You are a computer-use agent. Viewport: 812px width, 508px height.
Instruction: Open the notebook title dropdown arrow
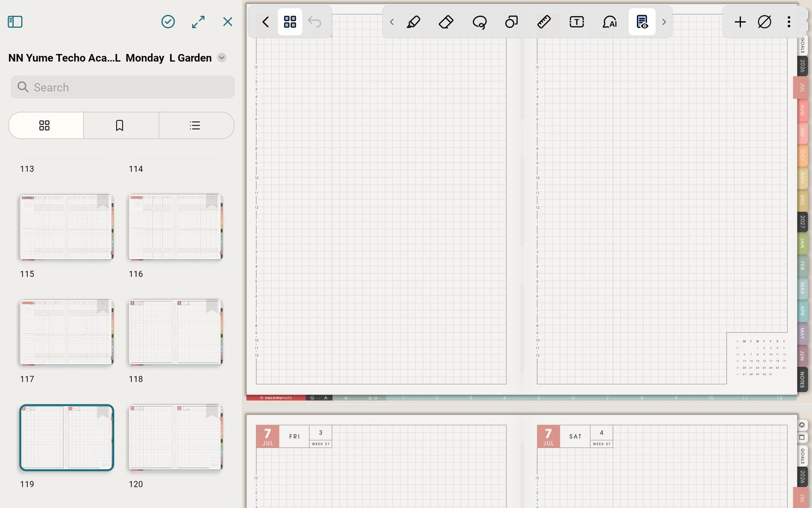(x=222, y=58)
